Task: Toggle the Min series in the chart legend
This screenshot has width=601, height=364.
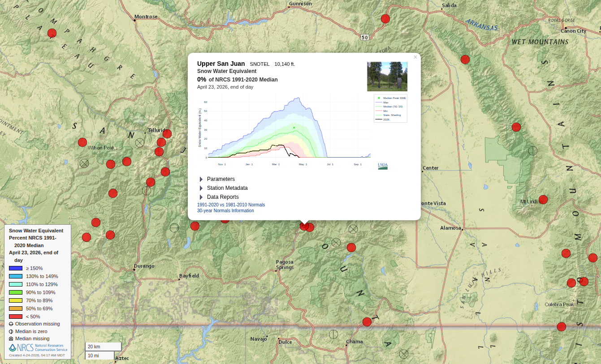Action: (x=385, y=111)
